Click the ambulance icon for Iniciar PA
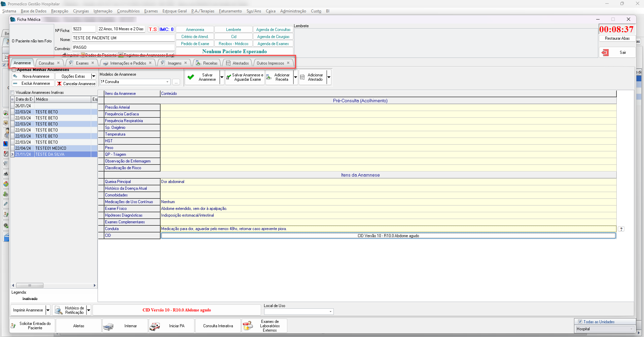The image size is (644, 337). click(155, 326)
